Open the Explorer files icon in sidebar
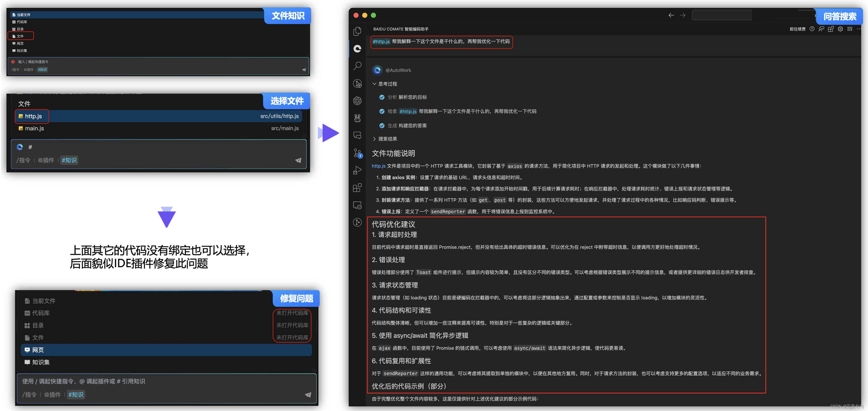 (x=357, y=31)
